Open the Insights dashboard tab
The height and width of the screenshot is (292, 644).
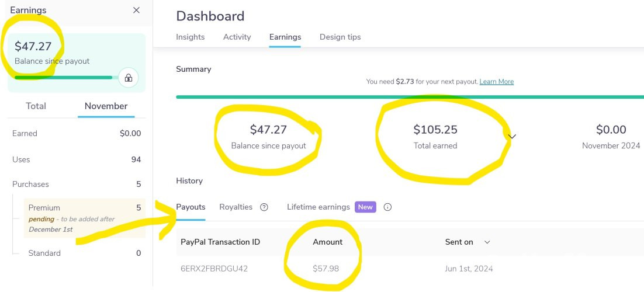[190, 37]
